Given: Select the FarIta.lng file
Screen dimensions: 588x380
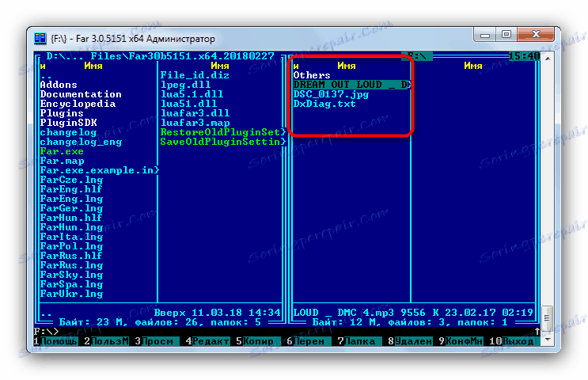Looking at the screenshot, I should click(x=71, y=237).
